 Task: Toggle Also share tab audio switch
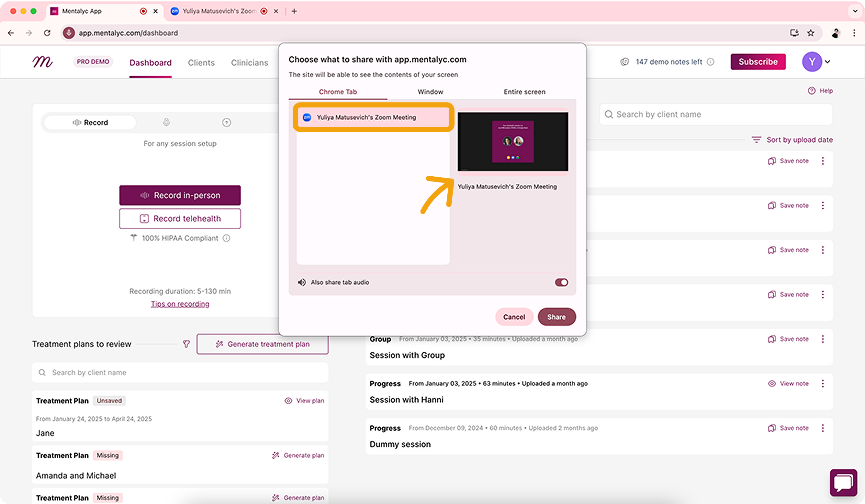tap(561, 282)
